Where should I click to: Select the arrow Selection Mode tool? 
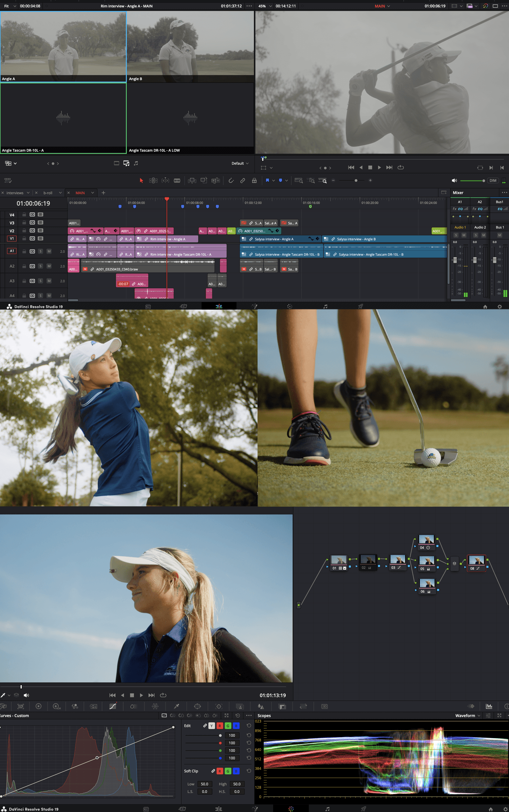click(x=141, y=180)
